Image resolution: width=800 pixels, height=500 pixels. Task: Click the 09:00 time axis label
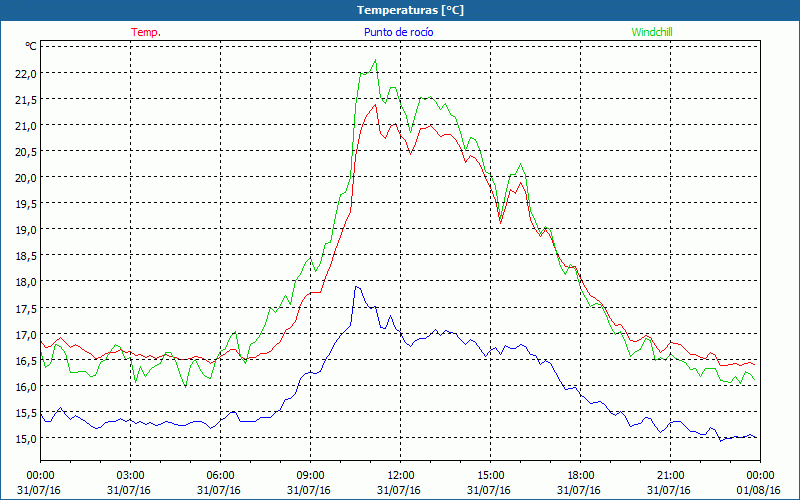[310, 476]
